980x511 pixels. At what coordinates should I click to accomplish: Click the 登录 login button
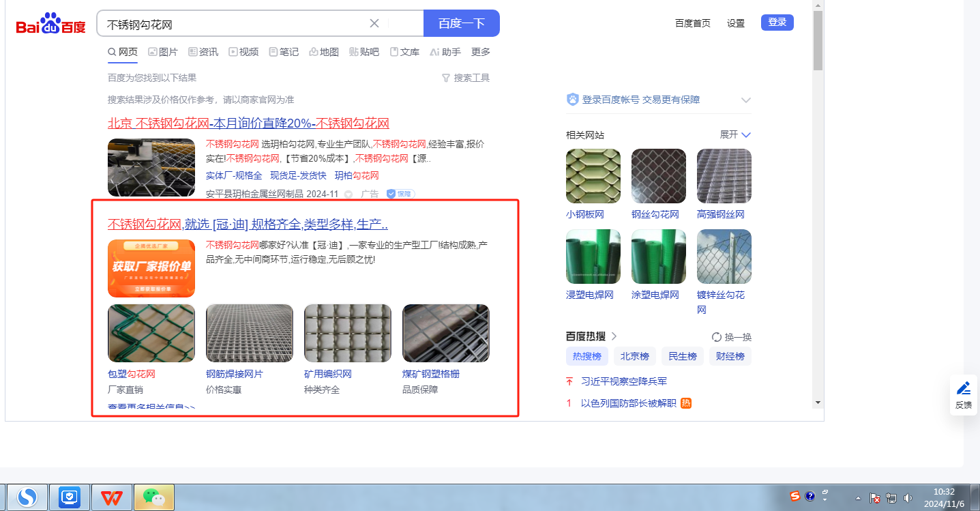[777, 23]
